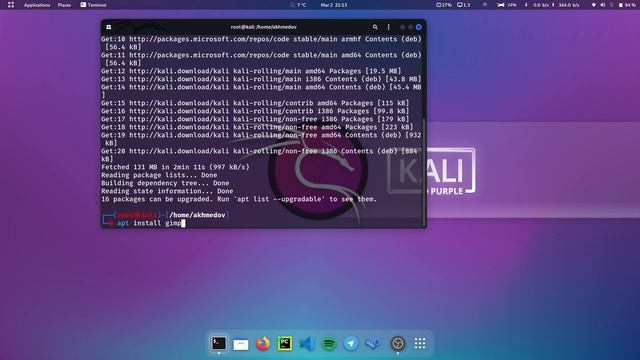Open Telegram from the dock
Image resolution: width=640 pixels, height=360 pixels.
coord(351,344)
